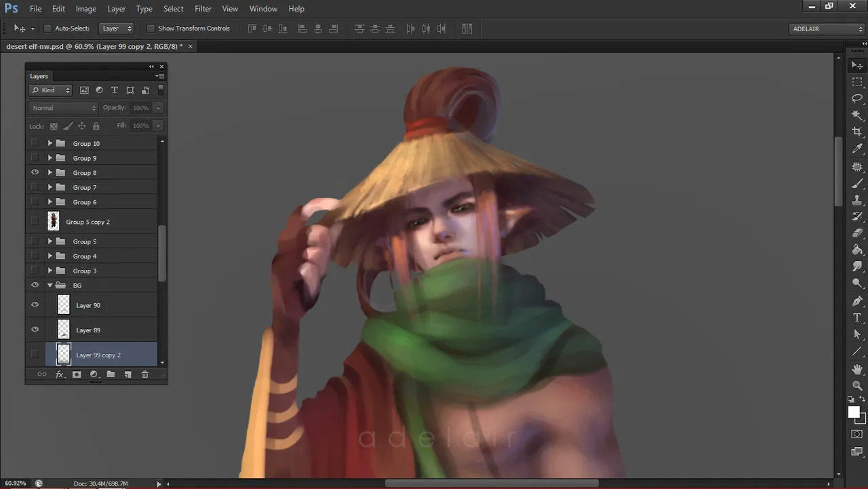Choose the Hand tool

pyautogui.click(x=857, y=368)
